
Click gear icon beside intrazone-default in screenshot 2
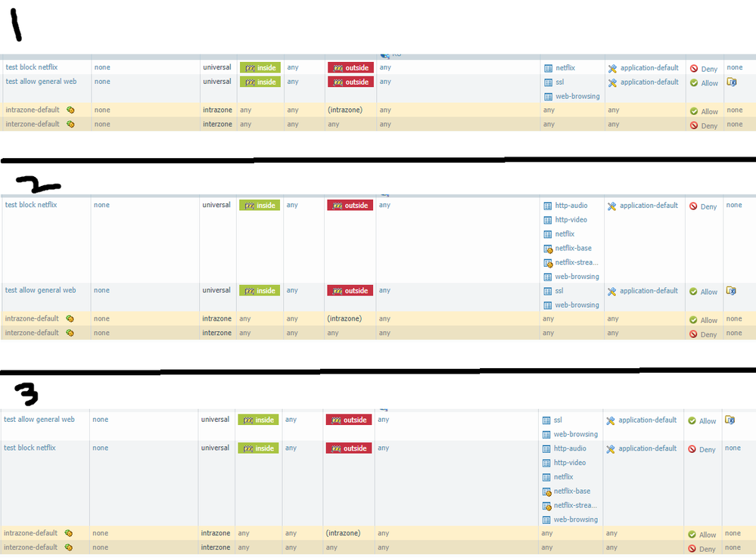click(x=70, y=318)
